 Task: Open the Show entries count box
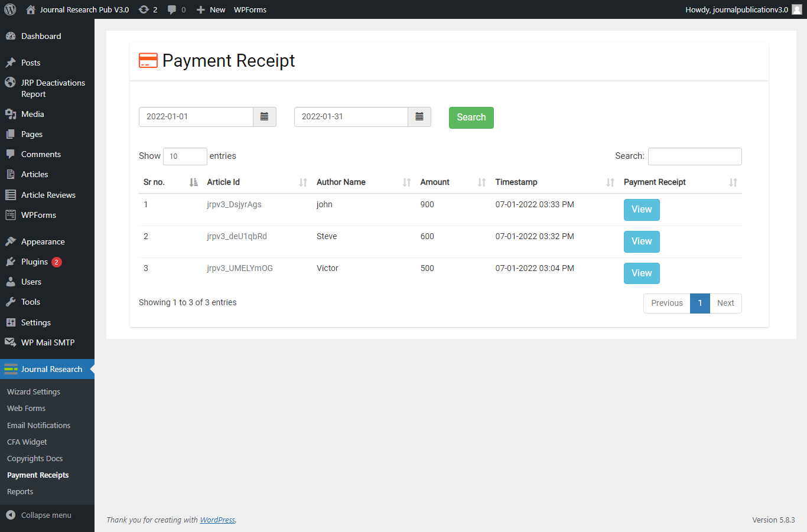pos(185,156)
